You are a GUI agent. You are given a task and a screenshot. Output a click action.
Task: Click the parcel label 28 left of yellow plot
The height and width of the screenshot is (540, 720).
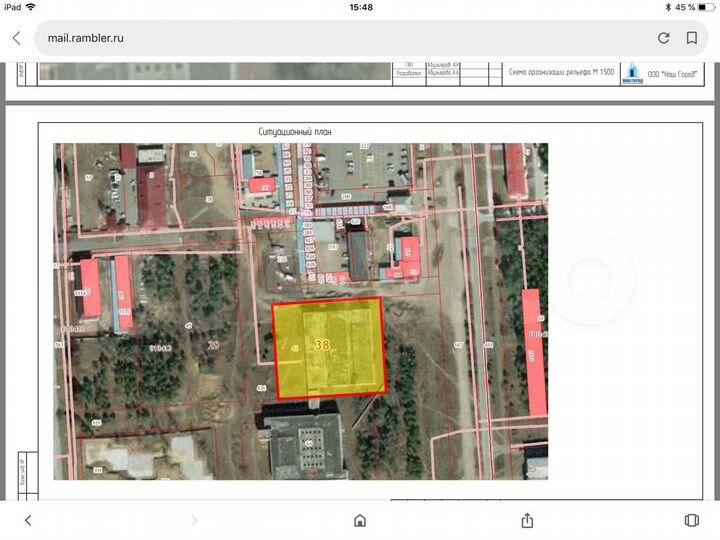(x=212, y=345)
